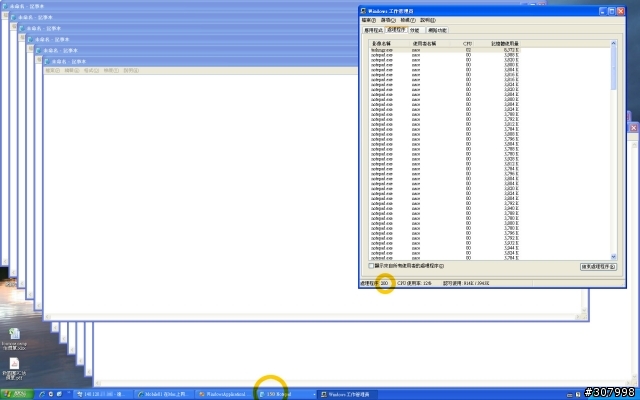
Task: Click the CPU 使用率 status bar entry
Action: coord(414,283)
